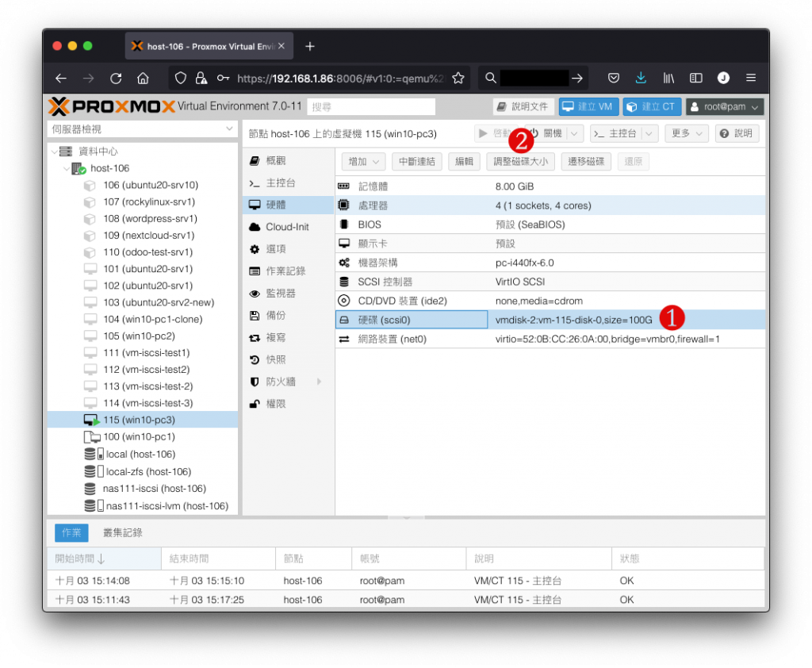Screen dimensions: 812x668
Task: Select the CD/DVD device ide2 row
Action: pos(550,301)
